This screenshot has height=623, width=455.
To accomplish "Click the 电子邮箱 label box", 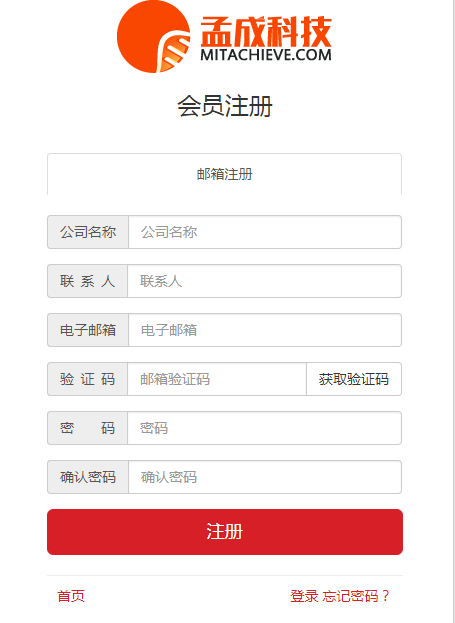I will tap(88, 330).
